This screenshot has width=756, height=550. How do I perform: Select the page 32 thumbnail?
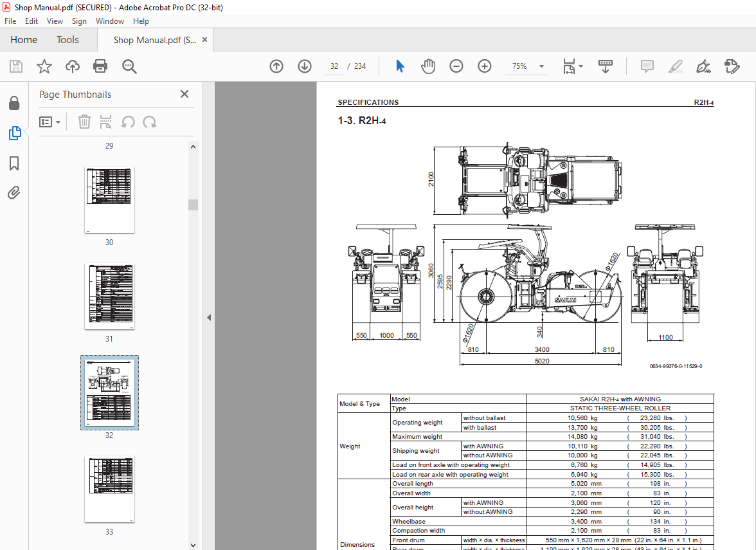click(x=109, y=392)
